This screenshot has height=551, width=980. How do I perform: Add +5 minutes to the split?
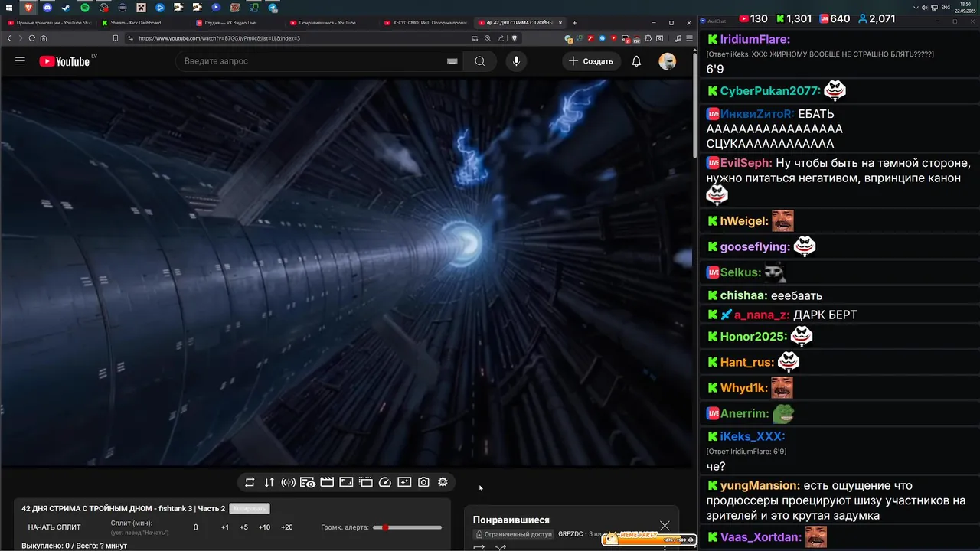click(x=243, y=527)
